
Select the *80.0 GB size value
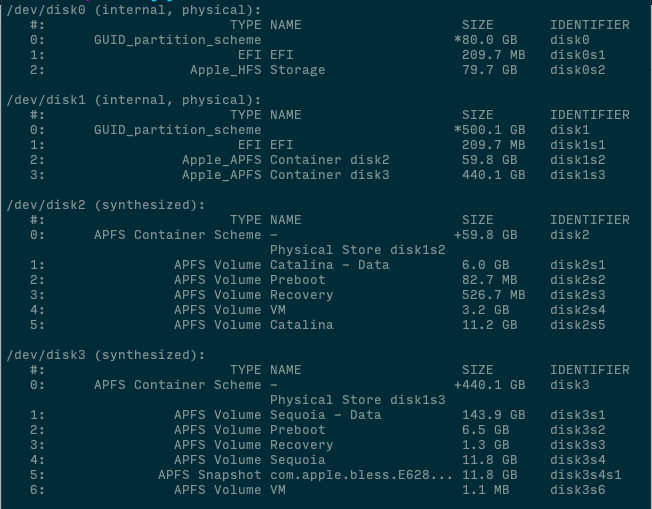(x=486, y=40)
